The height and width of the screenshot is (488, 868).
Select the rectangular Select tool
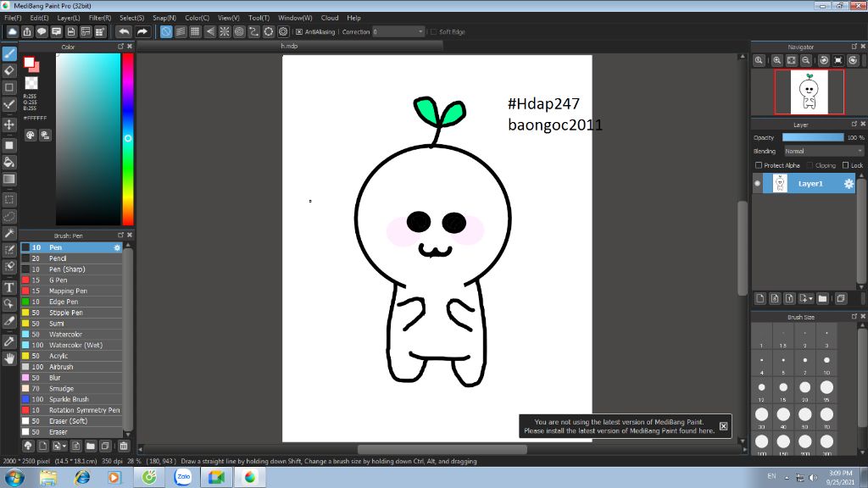coord(9,200)
